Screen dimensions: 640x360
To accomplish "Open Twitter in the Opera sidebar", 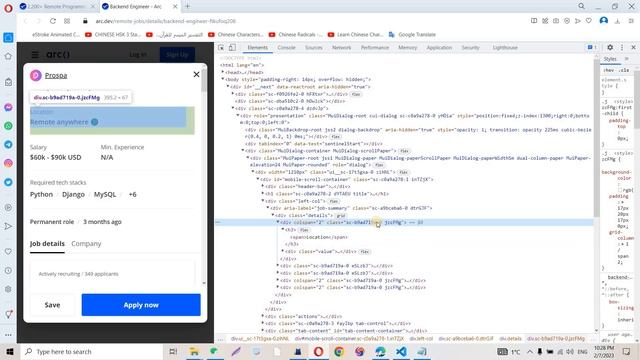I will tap(8, 182).
